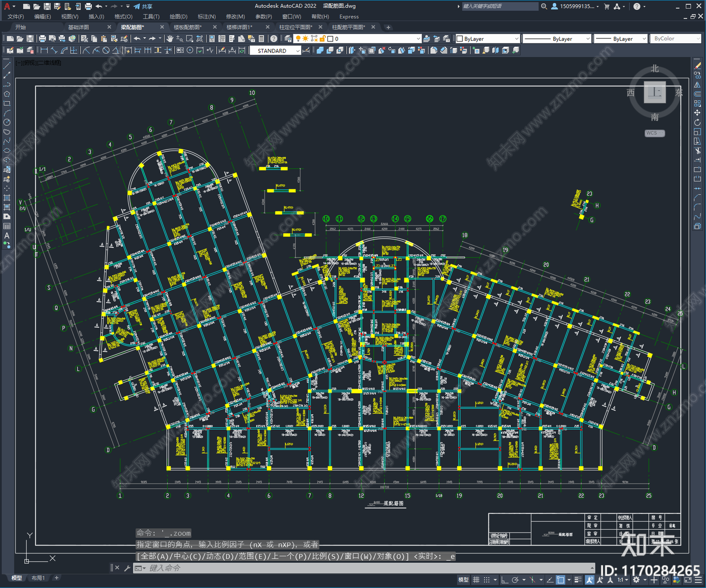Switch to 布局1 layout tab
The image size is (706, 588).
tap(38, 578)
